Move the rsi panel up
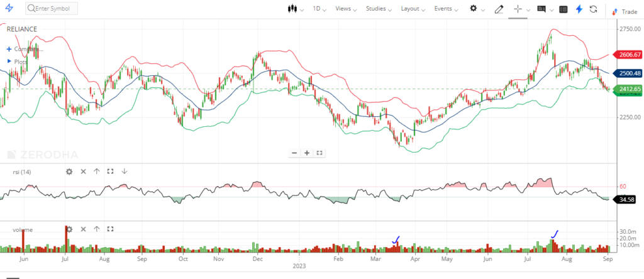The height and width of the screenshot is (279, 644). (x=96, y=172)
